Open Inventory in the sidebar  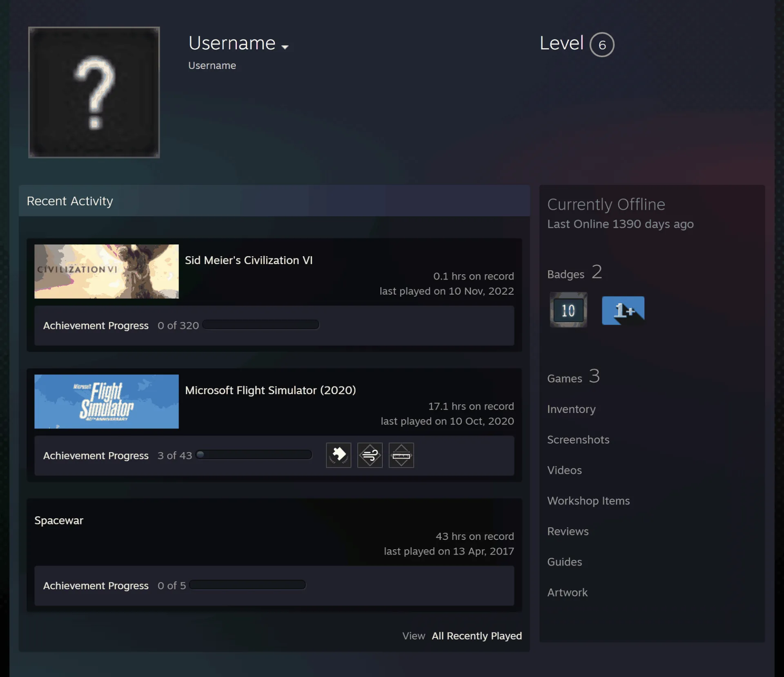[571, 409]
